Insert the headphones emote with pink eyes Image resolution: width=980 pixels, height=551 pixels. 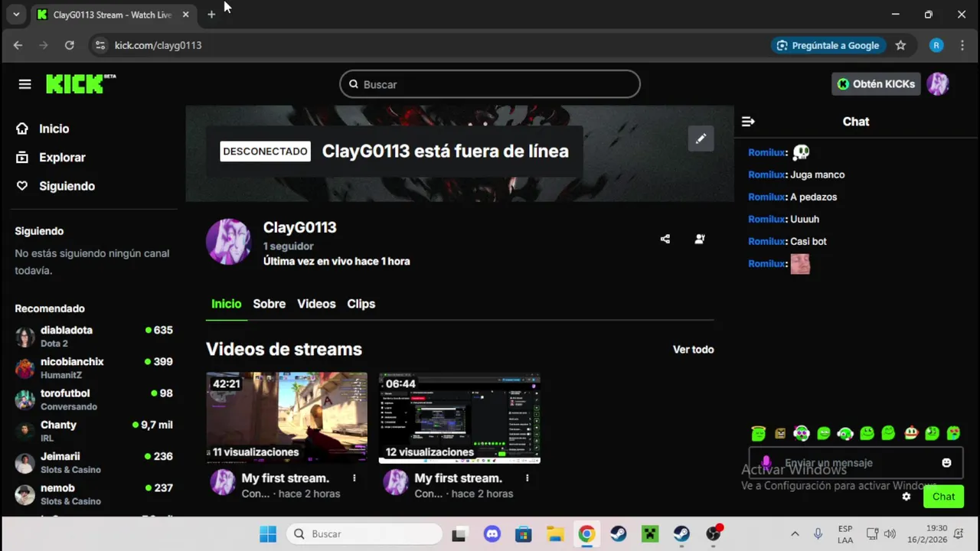pyautogui.click(x=802, y=433)
